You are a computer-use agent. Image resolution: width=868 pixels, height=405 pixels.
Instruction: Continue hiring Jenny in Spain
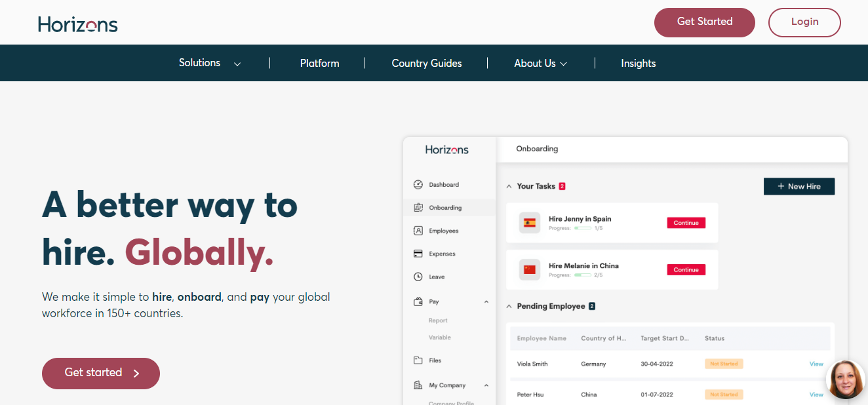686,223
